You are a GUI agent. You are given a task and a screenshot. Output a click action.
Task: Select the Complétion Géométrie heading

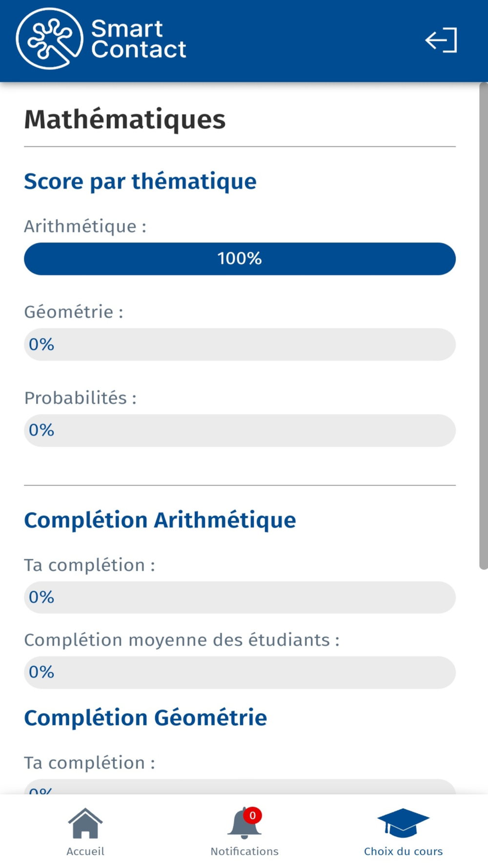coord(145,718)
